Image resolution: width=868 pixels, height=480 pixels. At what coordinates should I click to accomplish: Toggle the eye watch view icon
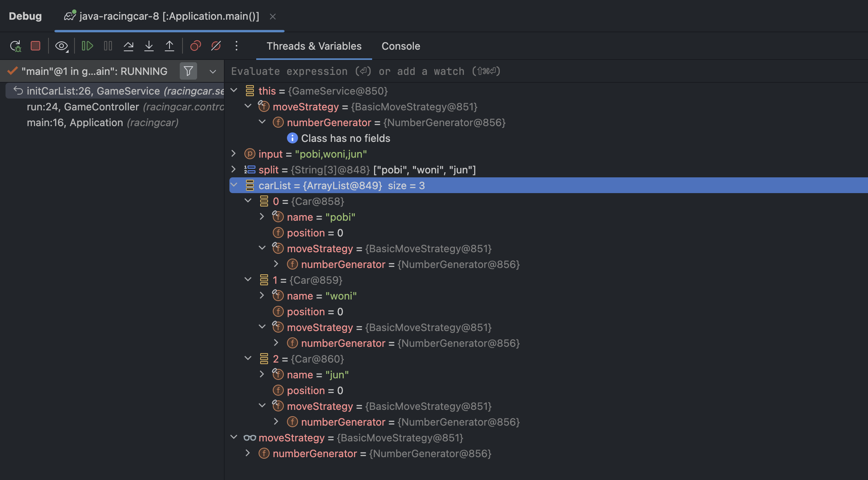61,46
